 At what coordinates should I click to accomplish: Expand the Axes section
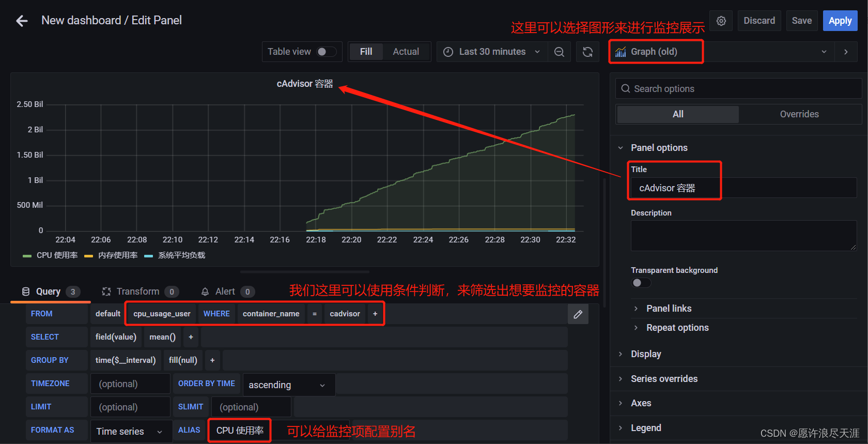click(641, 403)
